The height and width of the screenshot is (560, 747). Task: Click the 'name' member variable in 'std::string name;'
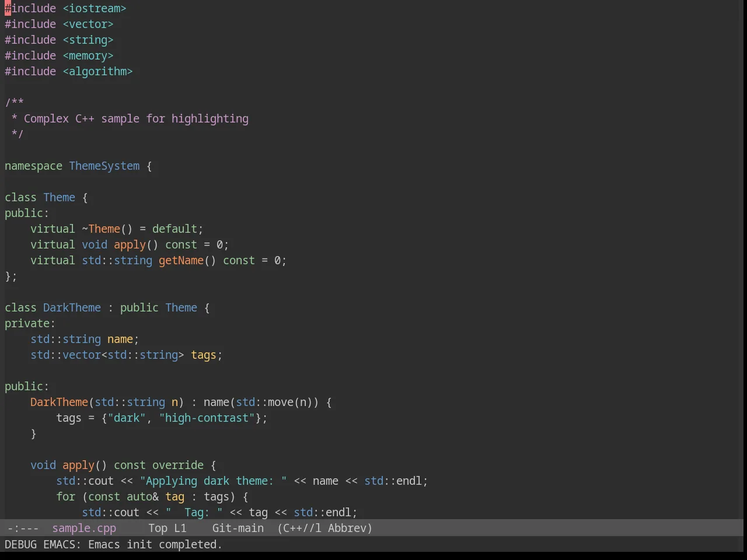[120, 339]
